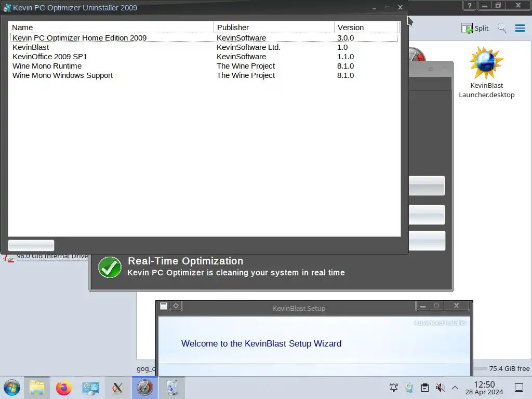The height and width of the screenshot is (399, 532).
Task: Open the start menu orb
Action: click(x=12, y=388)
